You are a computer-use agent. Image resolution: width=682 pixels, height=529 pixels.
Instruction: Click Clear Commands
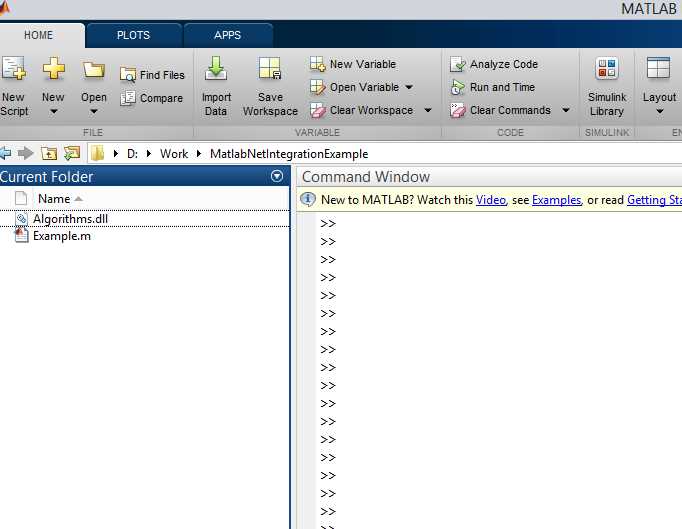click(x=500, y=110)
